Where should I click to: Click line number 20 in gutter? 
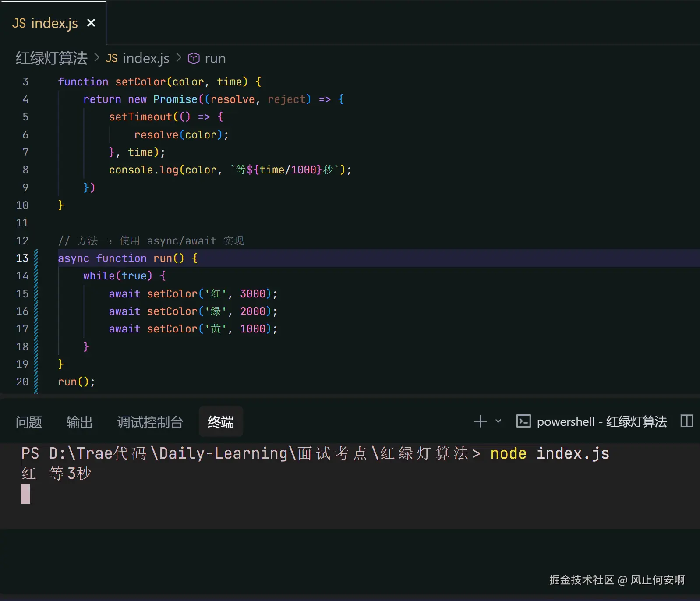tap(22, 382)
